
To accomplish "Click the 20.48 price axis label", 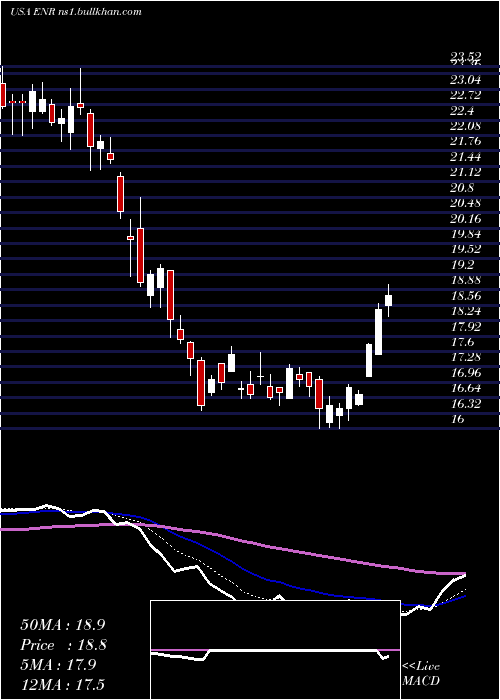I will 466,203.
